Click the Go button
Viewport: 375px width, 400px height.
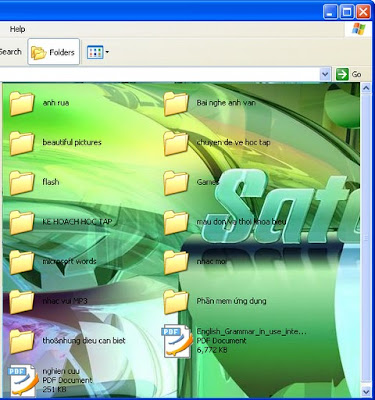(349, 74)
